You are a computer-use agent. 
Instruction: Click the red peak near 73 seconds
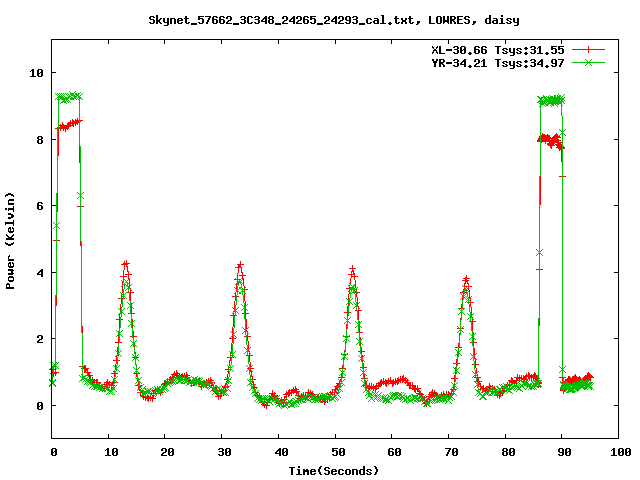tap(466, 279)
